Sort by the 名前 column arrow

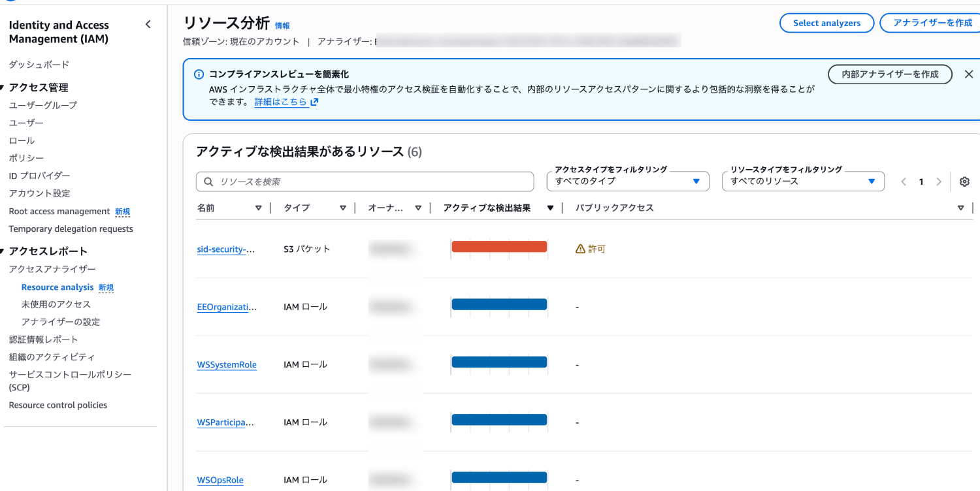259,208
